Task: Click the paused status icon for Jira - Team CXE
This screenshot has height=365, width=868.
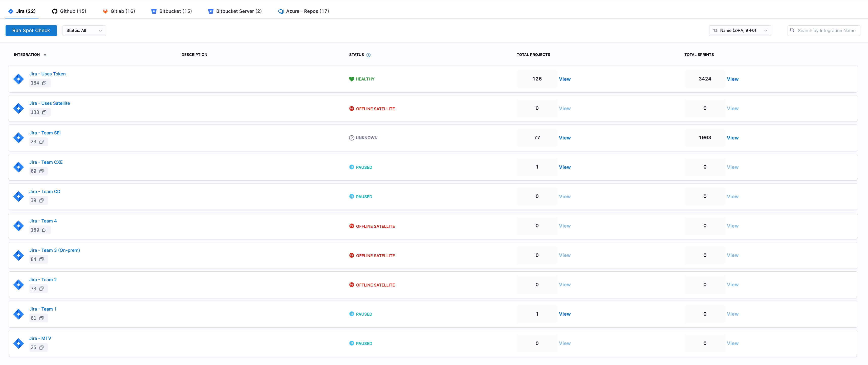Action: (x=352, y=167)
